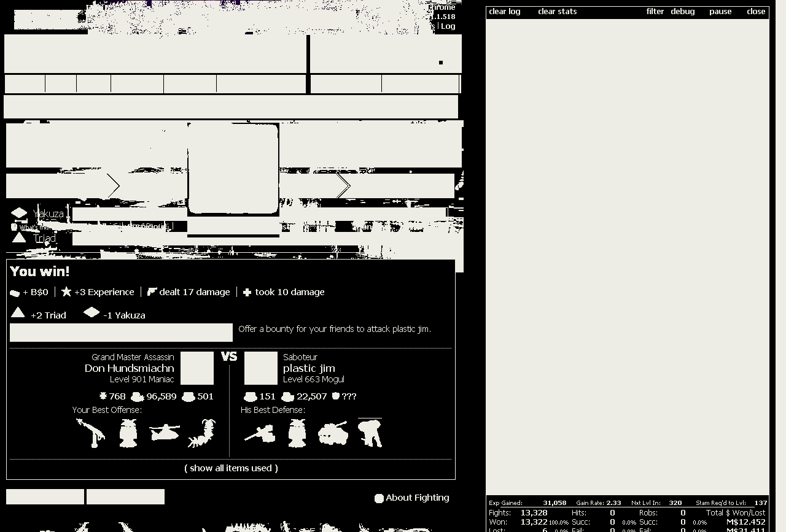
Task: Close the log panel
Action: tap(756, 12)
